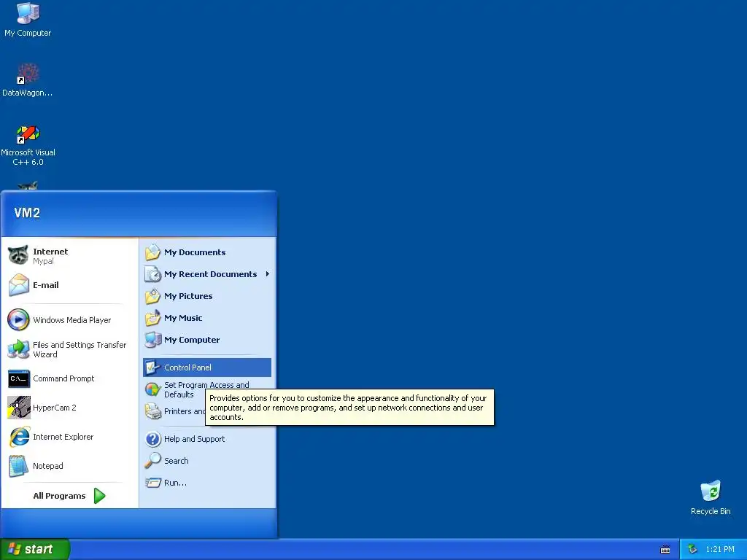This screenshot has width=747, height=560.
Task: Open My Music folder
Action: 206,318
